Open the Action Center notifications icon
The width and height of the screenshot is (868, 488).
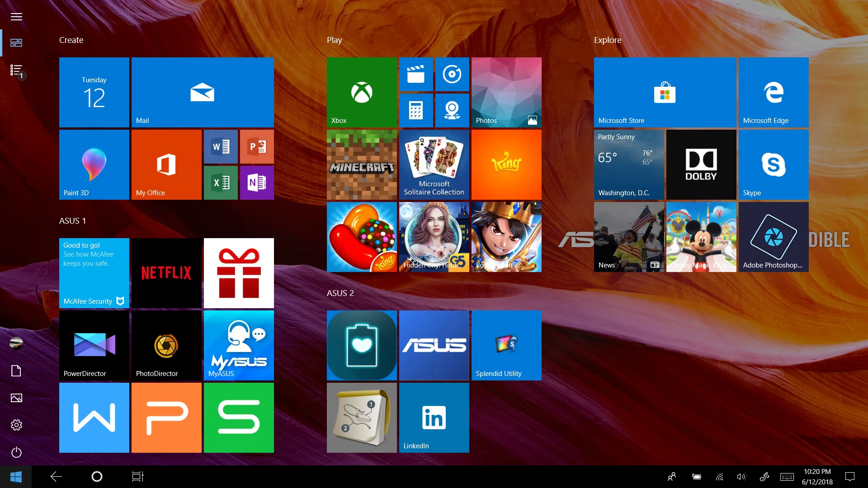[850, 477]
